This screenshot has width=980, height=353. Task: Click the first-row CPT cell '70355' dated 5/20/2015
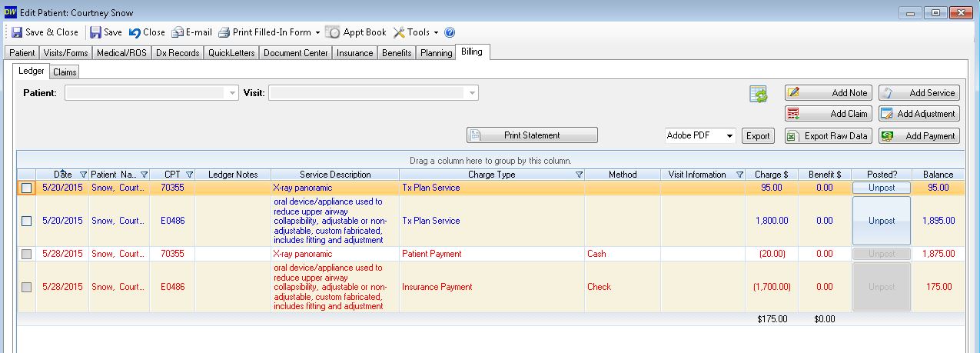173,188
